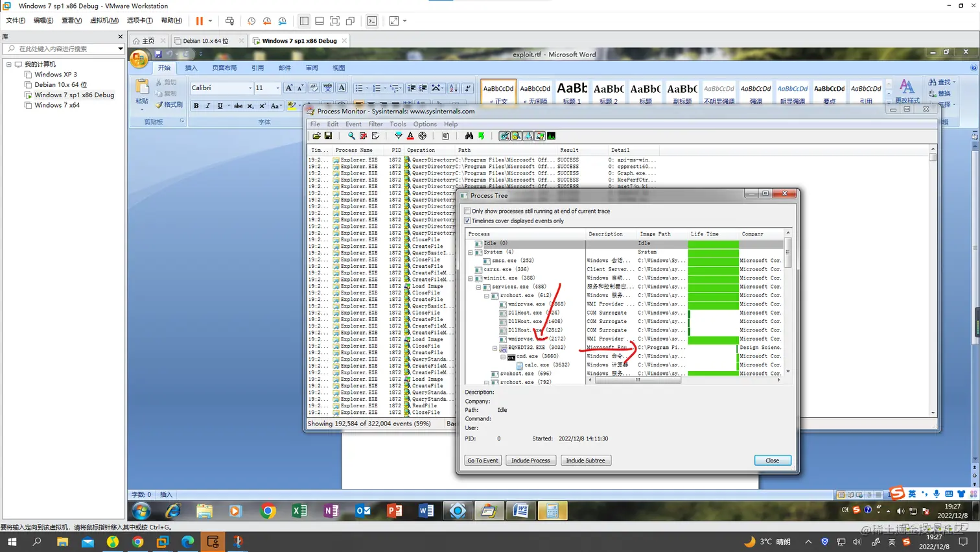Click the Office round button in Word

[139, 59]
